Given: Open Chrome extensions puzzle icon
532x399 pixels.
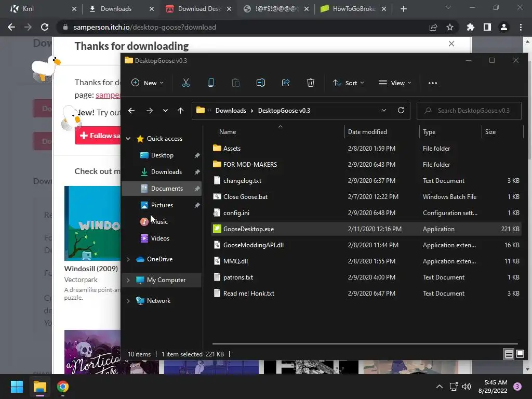Looking at the screenshot, I should coord(470,27).
